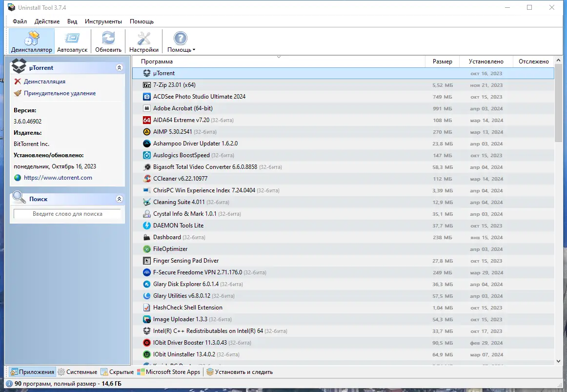Click the Cleaning Suite 4.011 icon

146,202
